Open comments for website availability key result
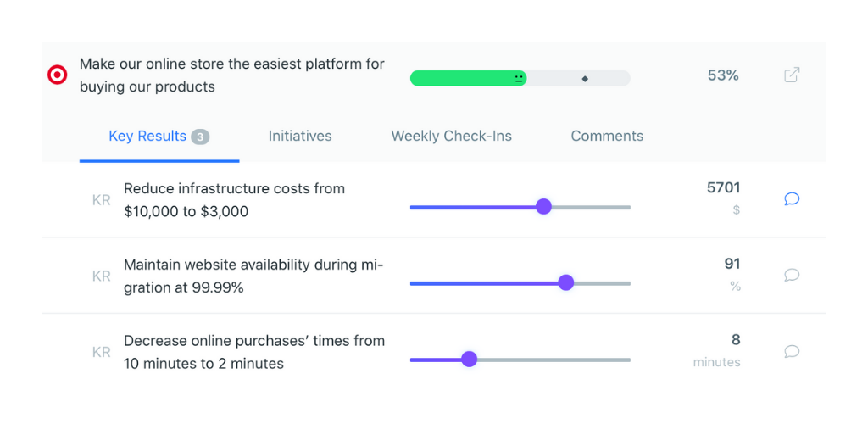This screenshot has width=868, height=424. (792, 275)
